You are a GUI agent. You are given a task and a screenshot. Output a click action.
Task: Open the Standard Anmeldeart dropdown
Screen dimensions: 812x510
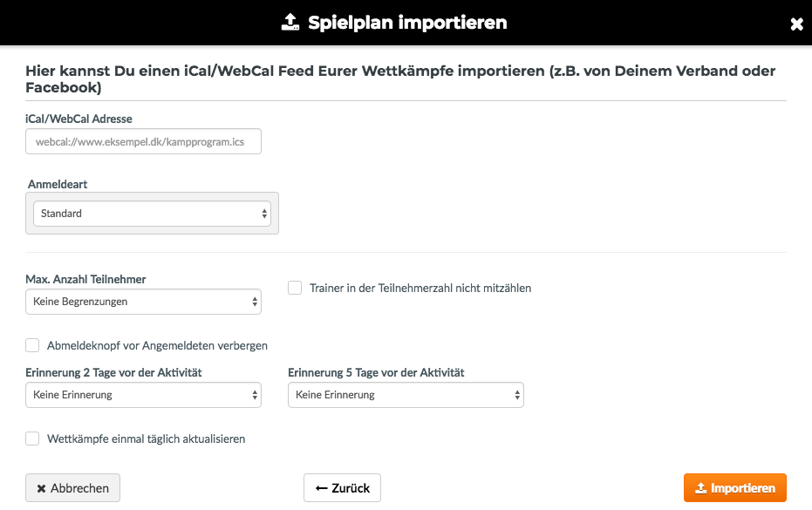click(x=153, y=214)
